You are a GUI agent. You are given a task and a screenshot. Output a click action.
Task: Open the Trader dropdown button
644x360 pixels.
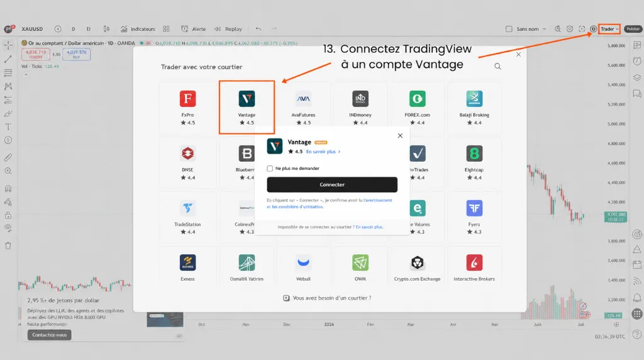click(609, 29)
